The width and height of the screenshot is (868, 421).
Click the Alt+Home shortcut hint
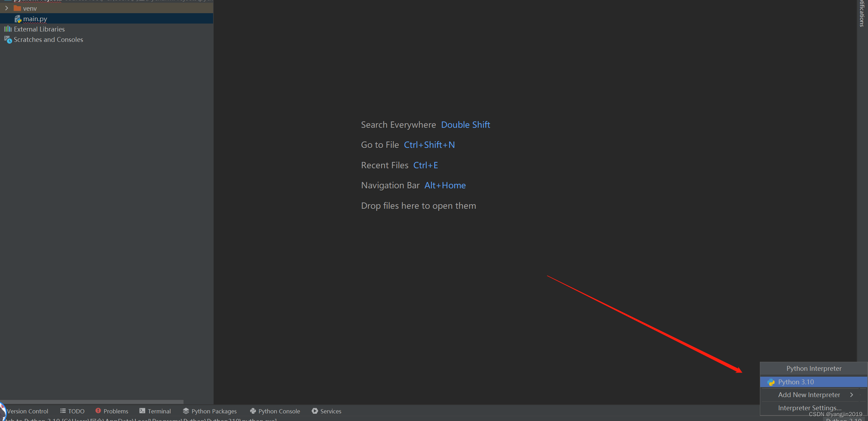[x=445, y=185]
